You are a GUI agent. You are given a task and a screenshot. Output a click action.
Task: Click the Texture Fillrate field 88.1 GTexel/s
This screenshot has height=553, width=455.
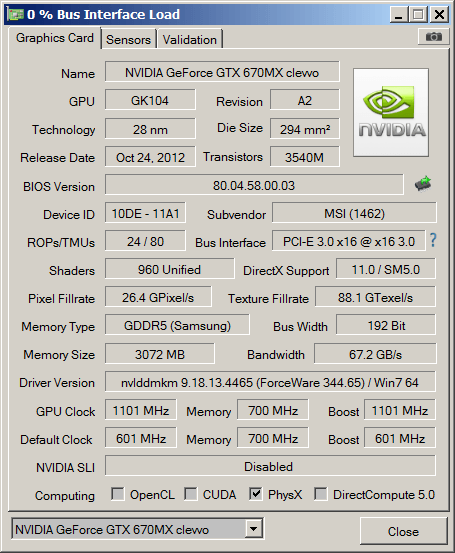tap(375, 297)
